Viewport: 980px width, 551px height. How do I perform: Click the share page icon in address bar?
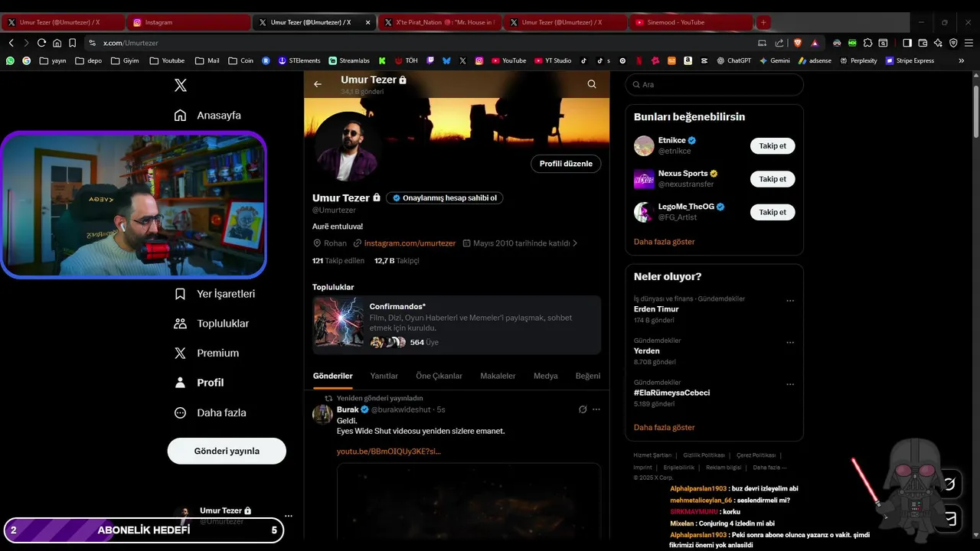pos(779,43)
